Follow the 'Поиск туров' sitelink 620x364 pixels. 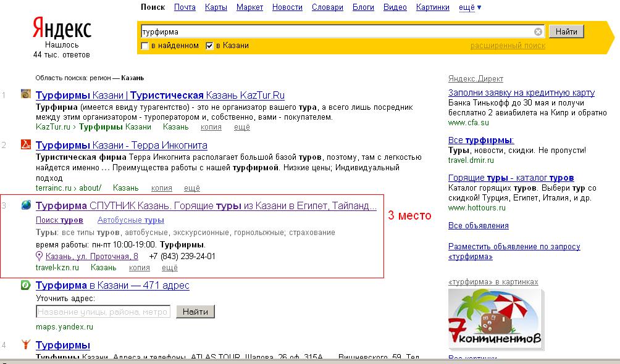(x=59, y=220)
